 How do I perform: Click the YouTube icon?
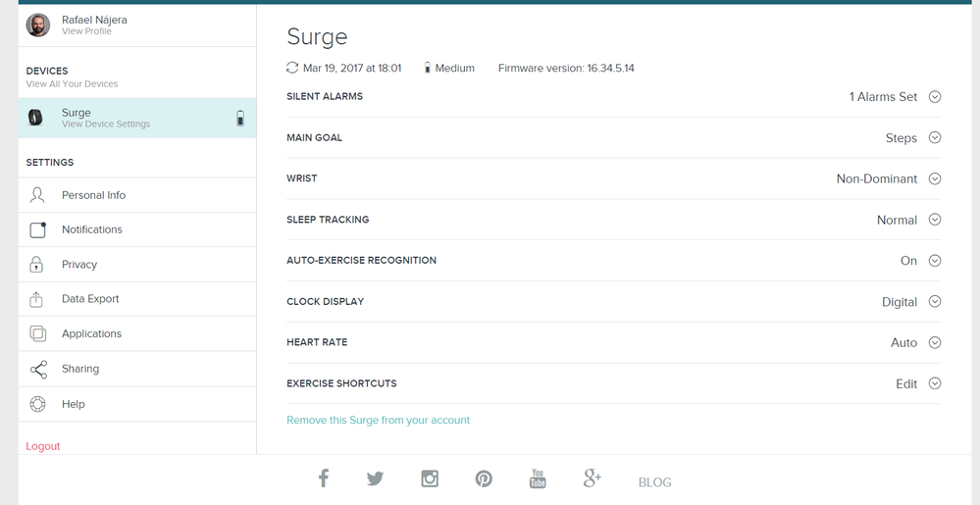pyautogui.click(x=538, y=479)
